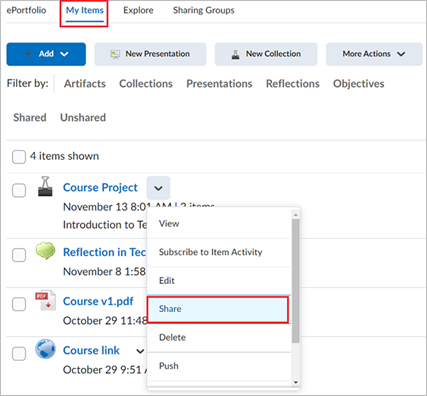Viewport: 427px width, 396px height.
Task: Click the New Collection button
Action: [x=266, y=54]
